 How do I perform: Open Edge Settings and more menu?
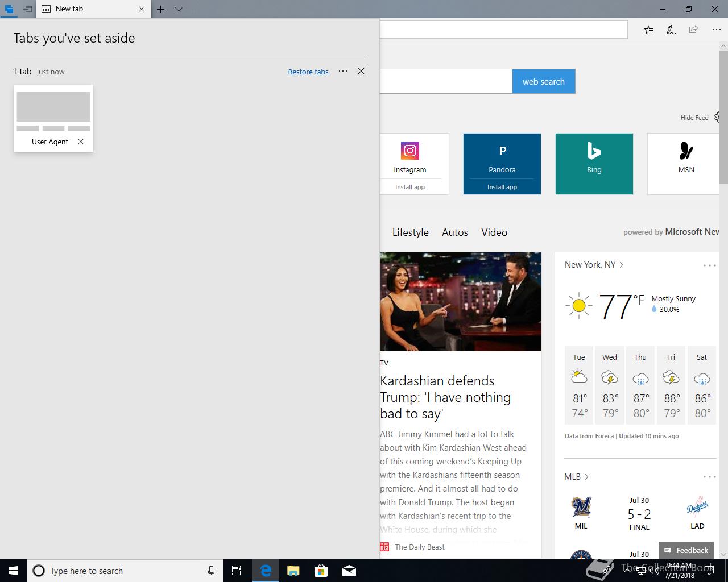coord(716,30)
